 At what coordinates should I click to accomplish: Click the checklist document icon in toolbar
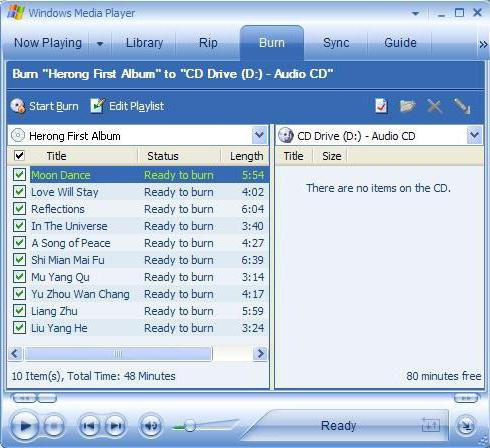[x=381, y=106]
